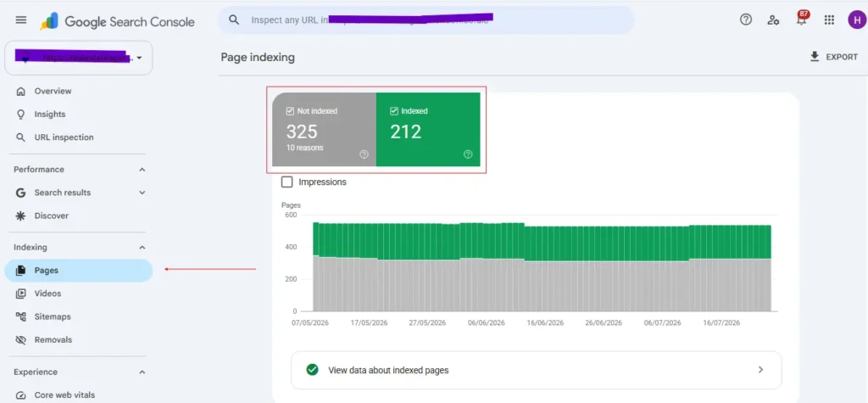
Task: Click the 16/07/2026 chart date label
Action: [721, 323]
